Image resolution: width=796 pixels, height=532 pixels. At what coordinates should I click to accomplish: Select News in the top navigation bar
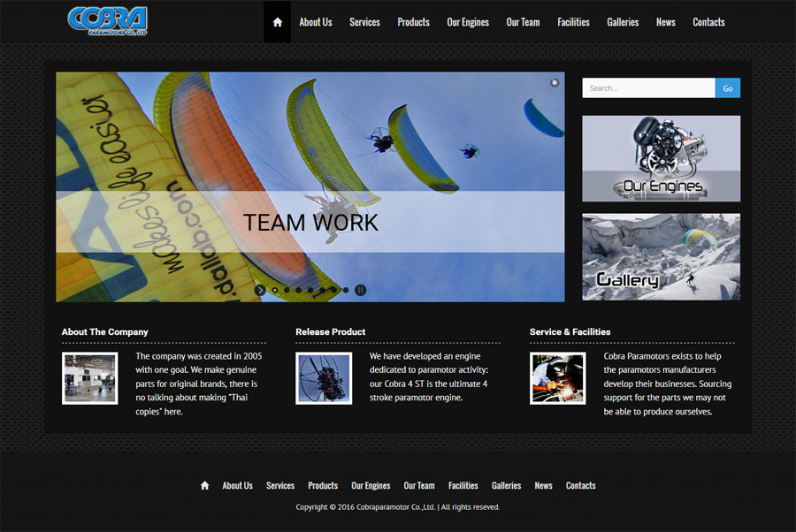point(665,22)
